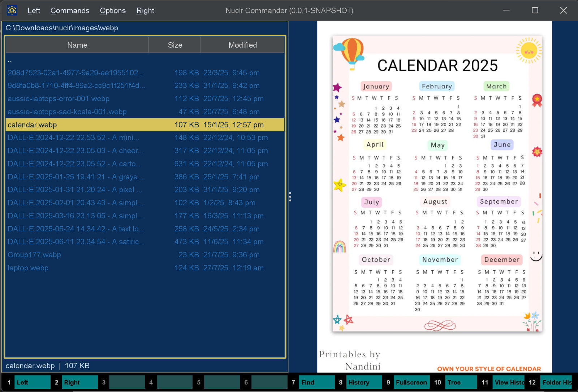Close the Nuclr Commander window
Screen dimensions: 578x392
click(x=563, y=10)
